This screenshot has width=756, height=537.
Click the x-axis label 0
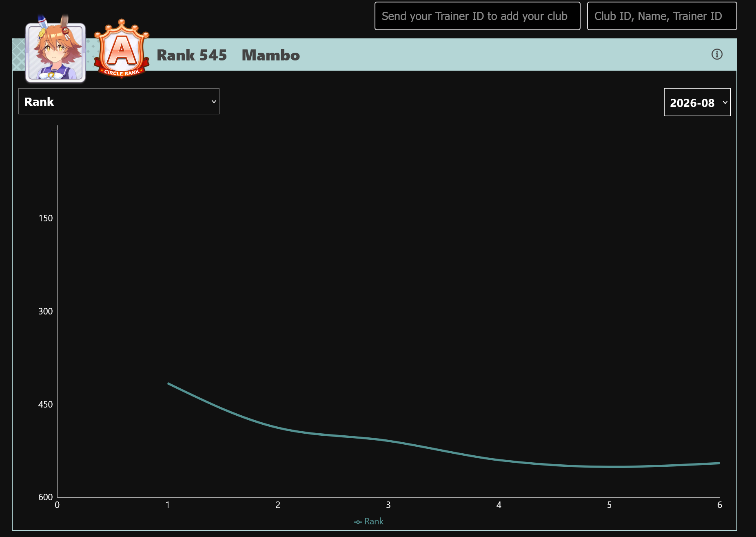[57, 505]
